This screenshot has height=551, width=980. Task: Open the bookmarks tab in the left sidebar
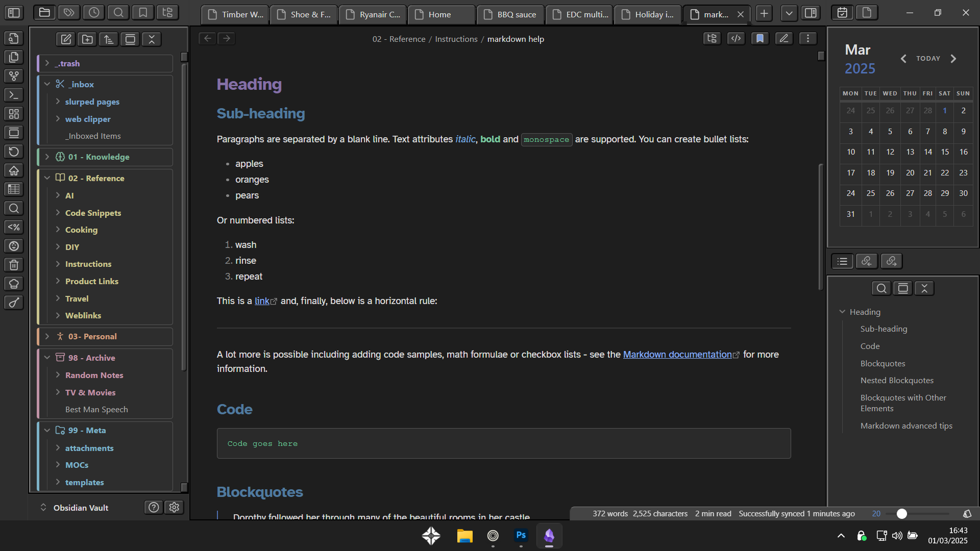tap(143, 13)
